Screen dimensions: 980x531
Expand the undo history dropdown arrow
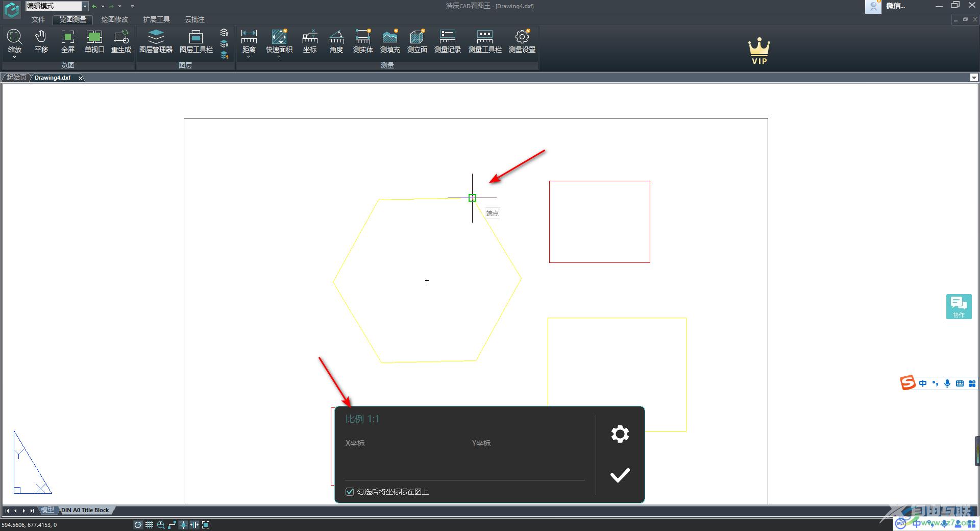[x=103, y=6]
